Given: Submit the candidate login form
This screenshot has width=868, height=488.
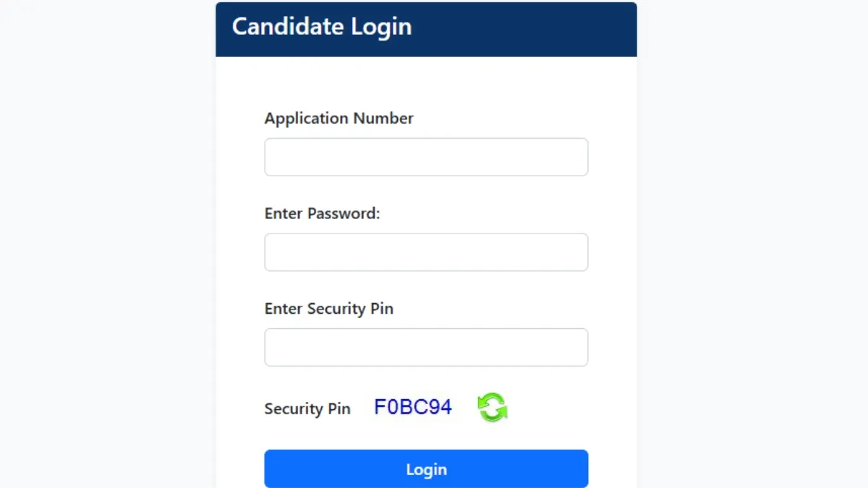Looking at the screenshot, I should 426,468.
